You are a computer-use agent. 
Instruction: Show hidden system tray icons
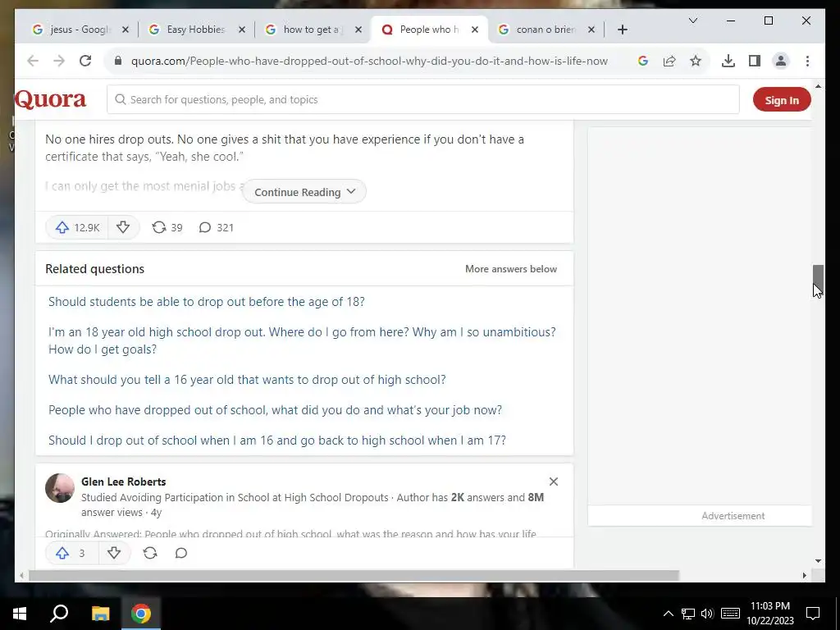[668, 614]
